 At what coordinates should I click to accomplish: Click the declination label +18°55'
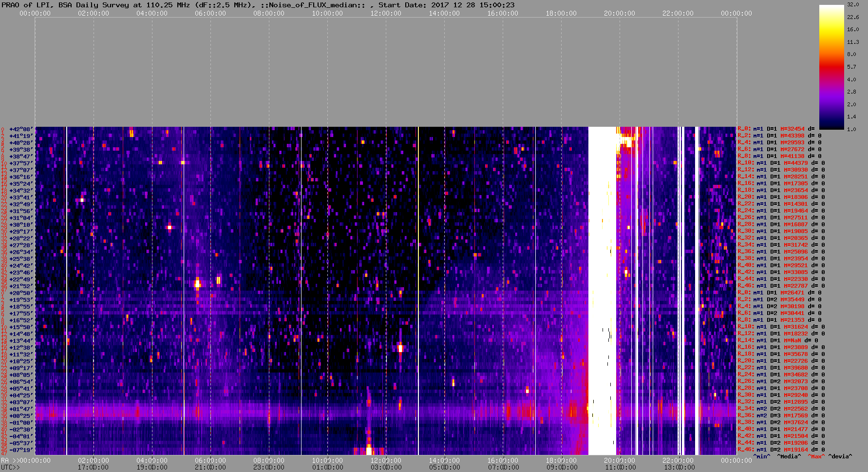tap(21, 307)
